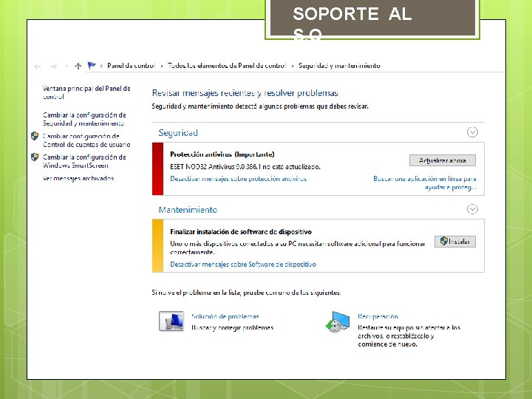Click the Recuperación monitor icon
This screenshot has height=399, width=532.
[x=337, y=321]
